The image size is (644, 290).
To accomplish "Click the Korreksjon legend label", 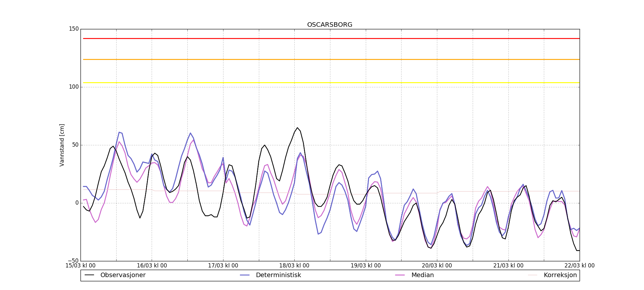I will 560,275.
